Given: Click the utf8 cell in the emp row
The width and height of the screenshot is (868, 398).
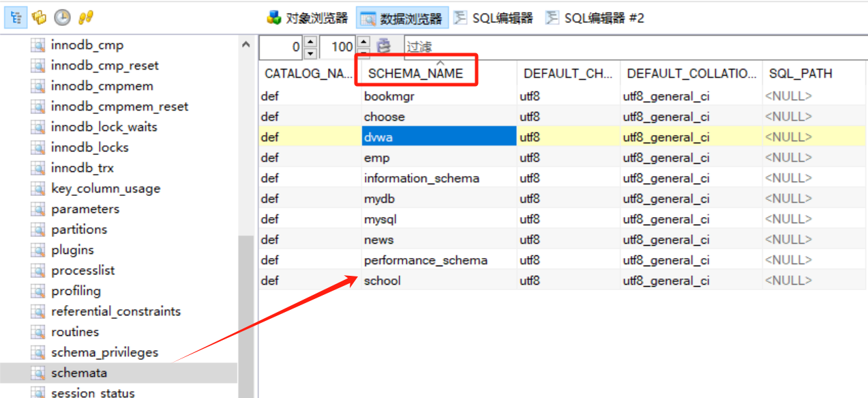Looking at the screenshot, I should (x=568, y=158).
